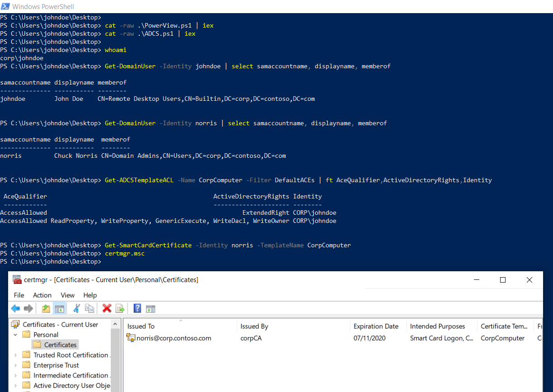This screenshot has height=392, width=553.
Task: Select the Certificates subfolder under Personal
Action: pos(61,345)
